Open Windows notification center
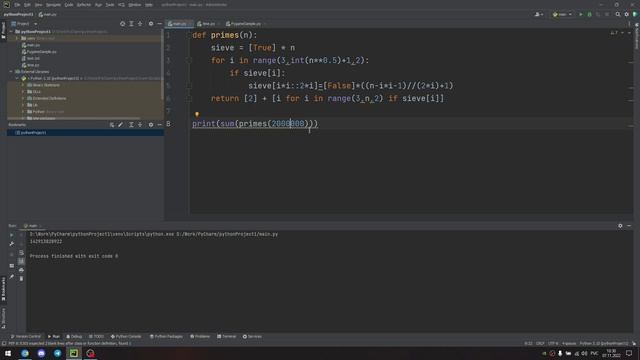640x360 pixels. [x=629, y=353]
